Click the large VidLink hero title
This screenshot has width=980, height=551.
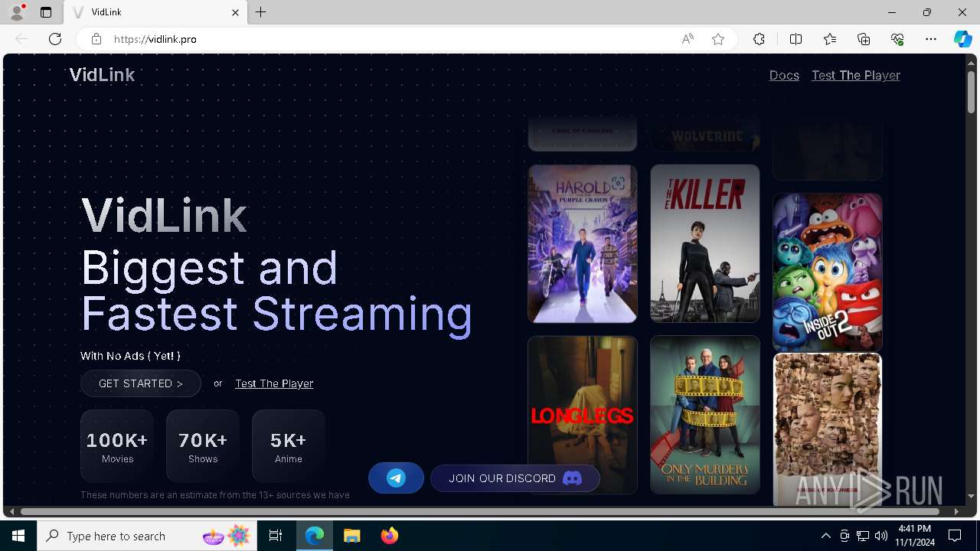[x=164, y=215]
